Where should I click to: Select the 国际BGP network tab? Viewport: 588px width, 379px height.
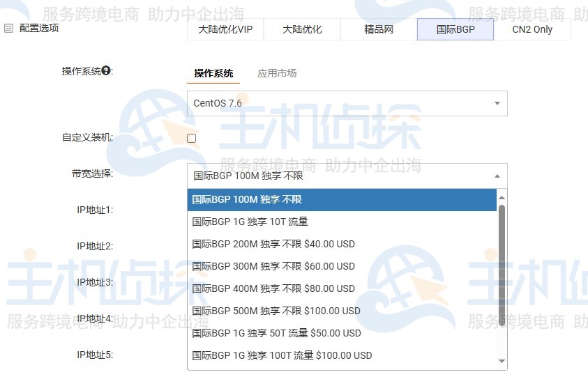[x=455, y=29]
